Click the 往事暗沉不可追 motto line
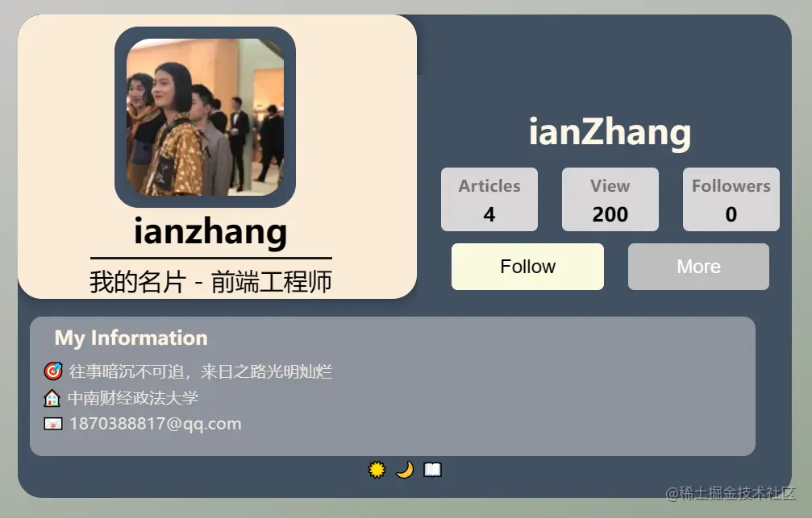The image size is (812, 518). tap(201, 371)
